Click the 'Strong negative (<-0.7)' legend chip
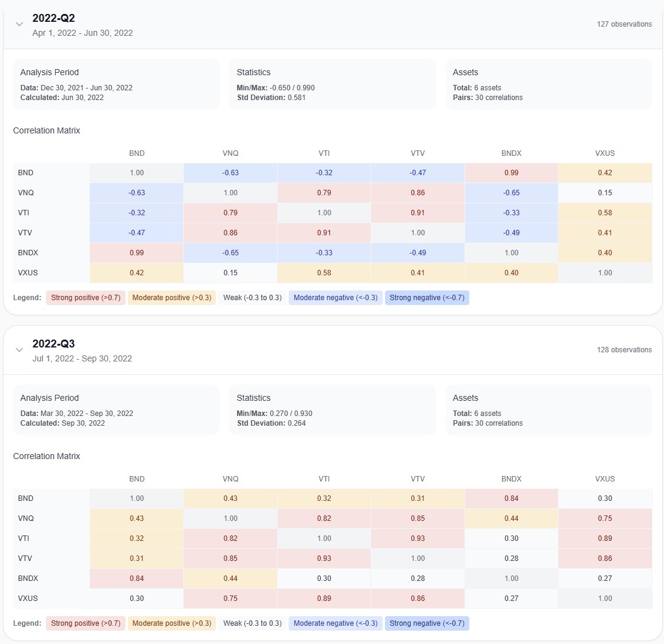Screen dimensions: 664x644 point(427,297)
